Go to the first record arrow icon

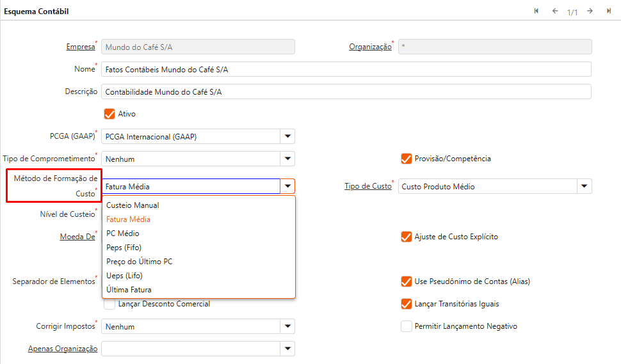click(536, 11)
